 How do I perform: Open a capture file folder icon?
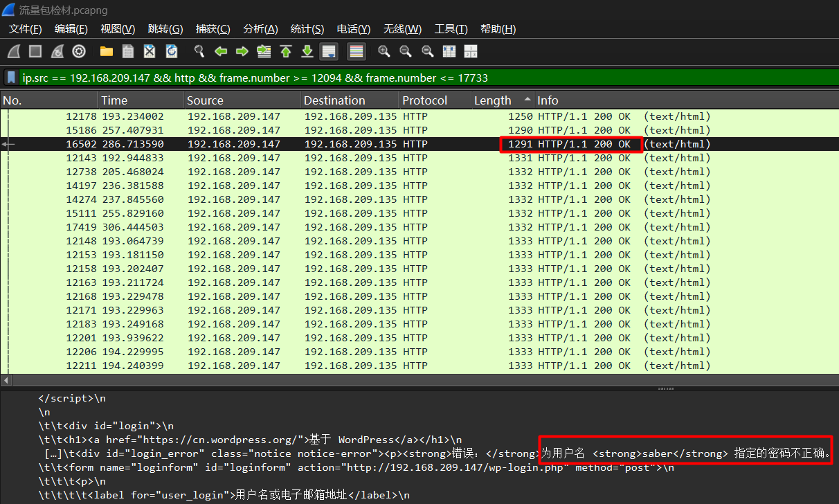[107, 51]
